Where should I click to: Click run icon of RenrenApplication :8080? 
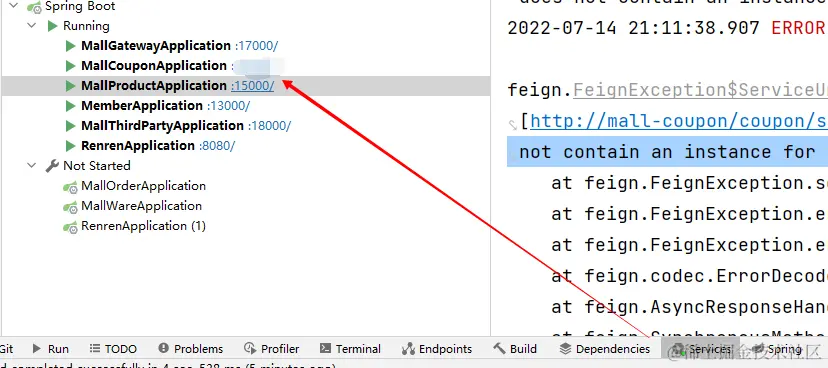(70, 146)
